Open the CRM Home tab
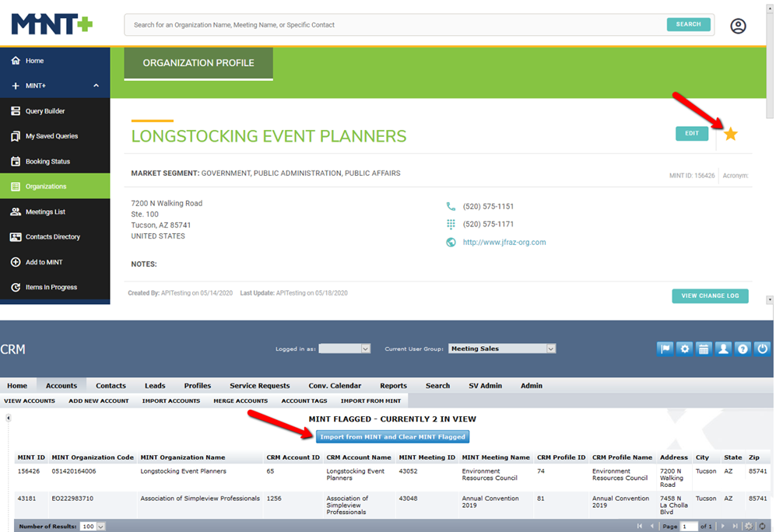 pyautogui.click(x=17, y=386)
